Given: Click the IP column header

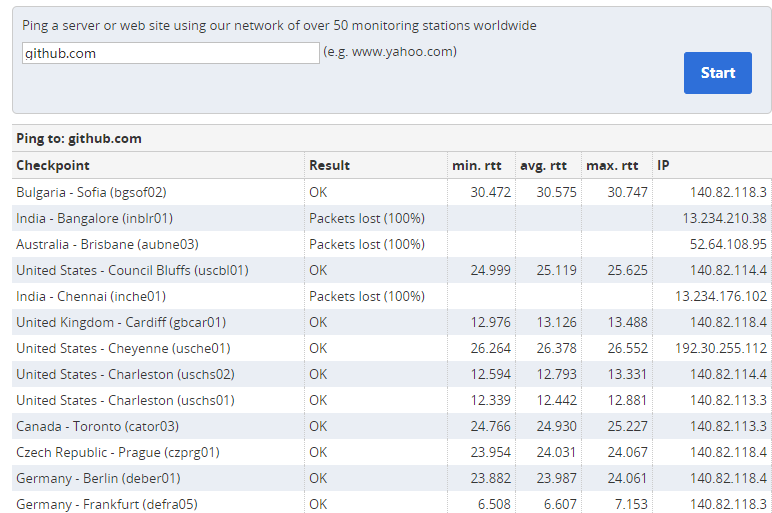Looking at the screenshot, I should tap(663, 165).
